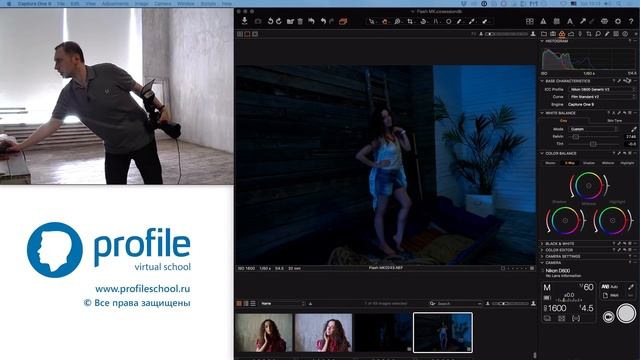
Task: Switch to the 3-Way color balance tab
Action: tap(570, 163)
